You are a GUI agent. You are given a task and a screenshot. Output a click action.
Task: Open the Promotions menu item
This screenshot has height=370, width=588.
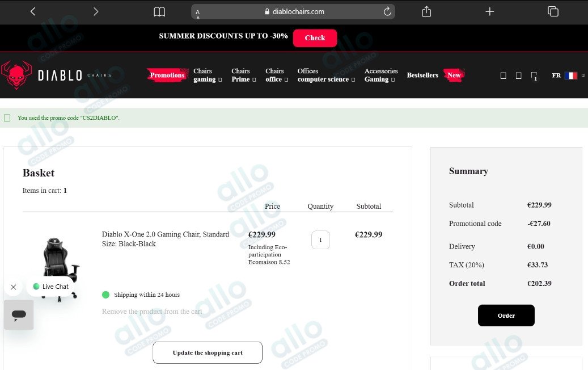pyautogui.click(x=167, y=75)
